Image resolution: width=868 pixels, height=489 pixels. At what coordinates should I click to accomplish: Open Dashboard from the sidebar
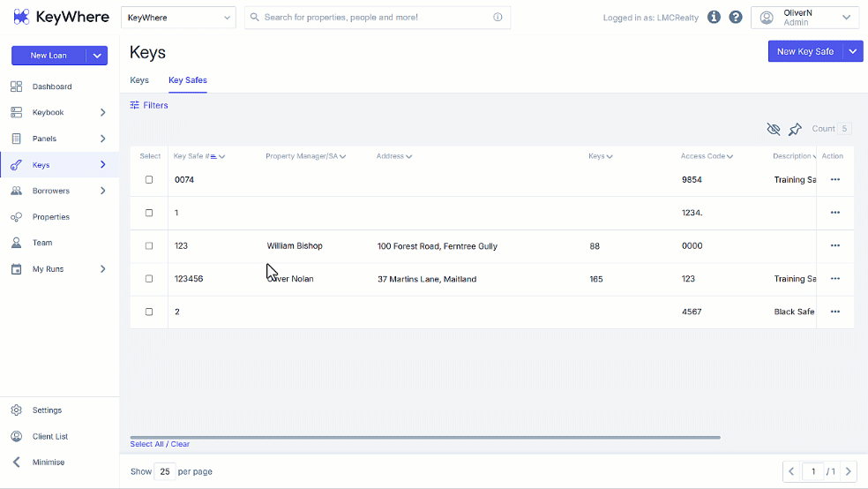(52, 87)
